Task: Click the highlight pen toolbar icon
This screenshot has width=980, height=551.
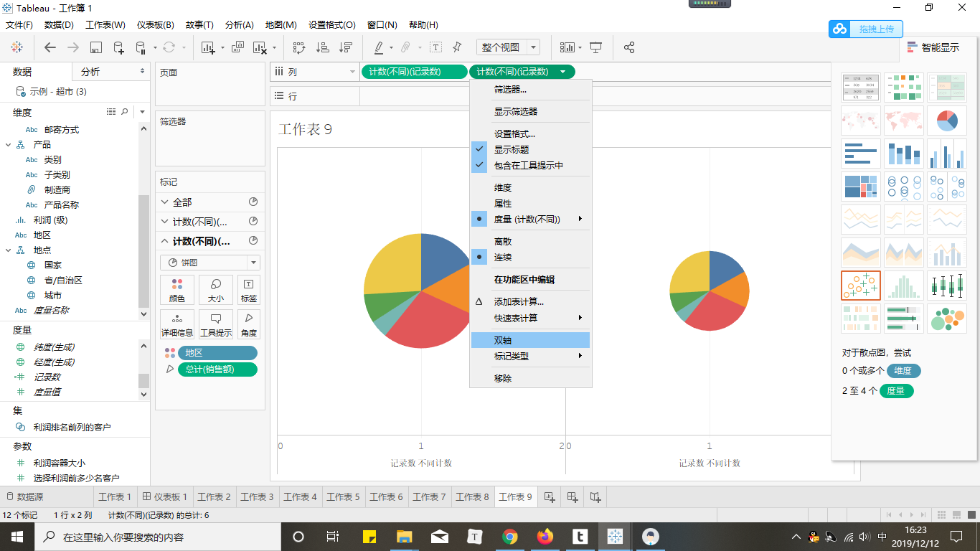Action: [x=379, y=47]
